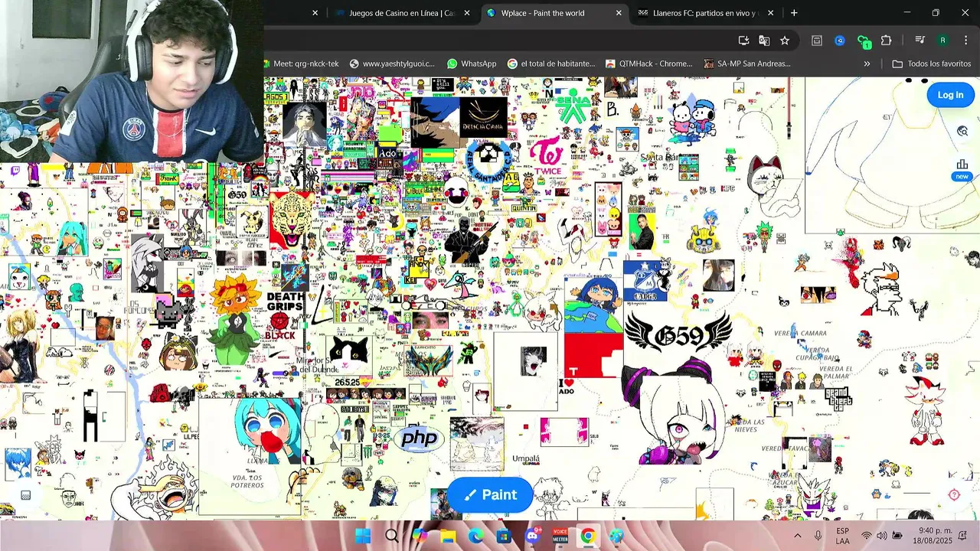Screen dimensions: 980x551
Task: Show hidden system tray icons
Action: [797, 536]
